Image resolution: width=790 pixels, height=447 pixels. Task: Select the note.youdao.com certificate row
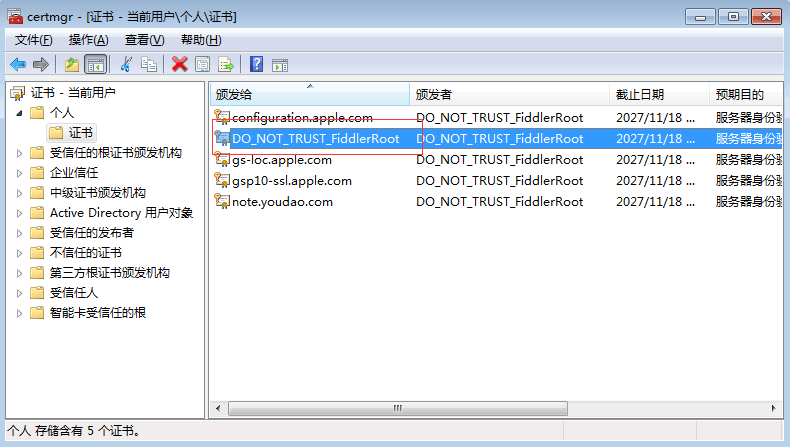pyautogui.click(x=496, y=202)
